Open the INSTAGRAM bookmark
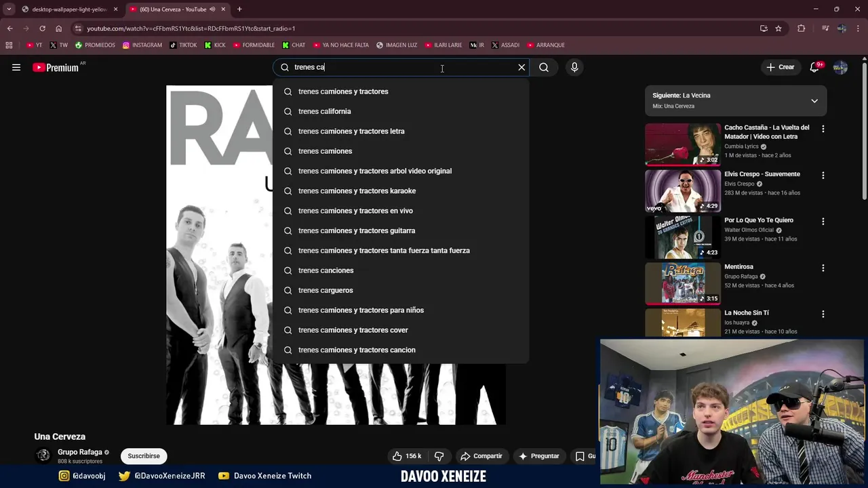 click(x=142, y=45)
